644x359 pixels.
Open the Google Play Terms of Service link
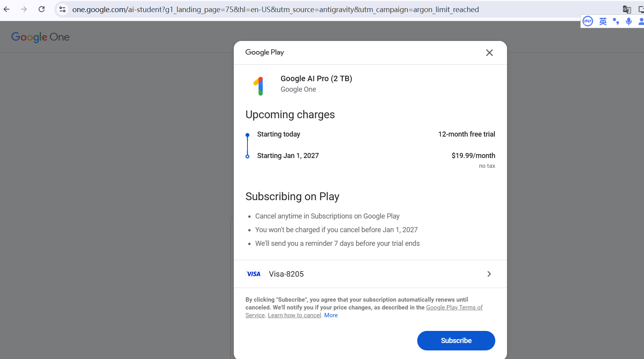454,307
